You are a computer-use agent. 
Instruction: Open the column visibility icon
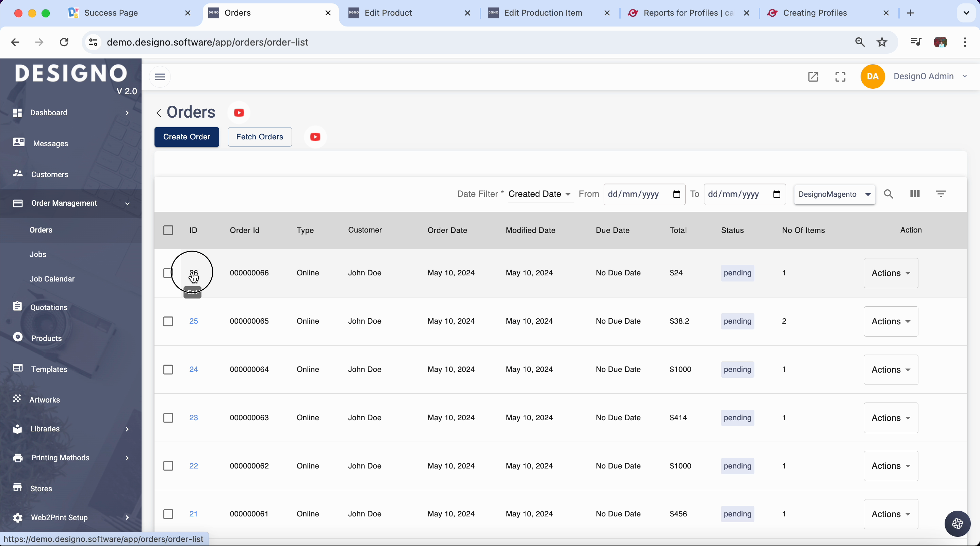click(x=915, y=194)
